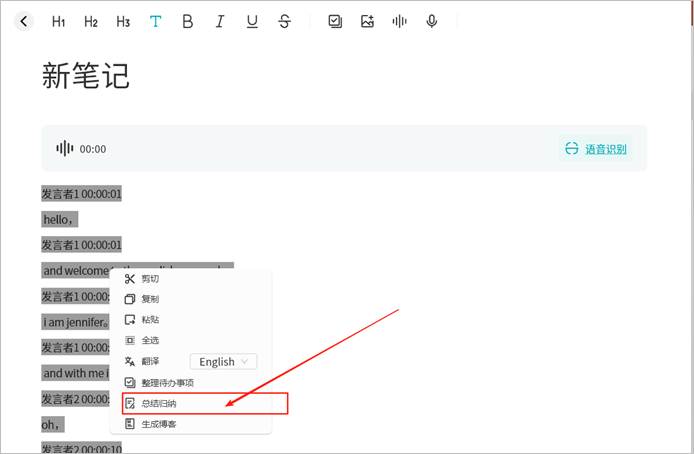Viewport: 694px width, 454px height.
Task: Click the 新笔记 note title field
Action: click(x=86, y=77)
